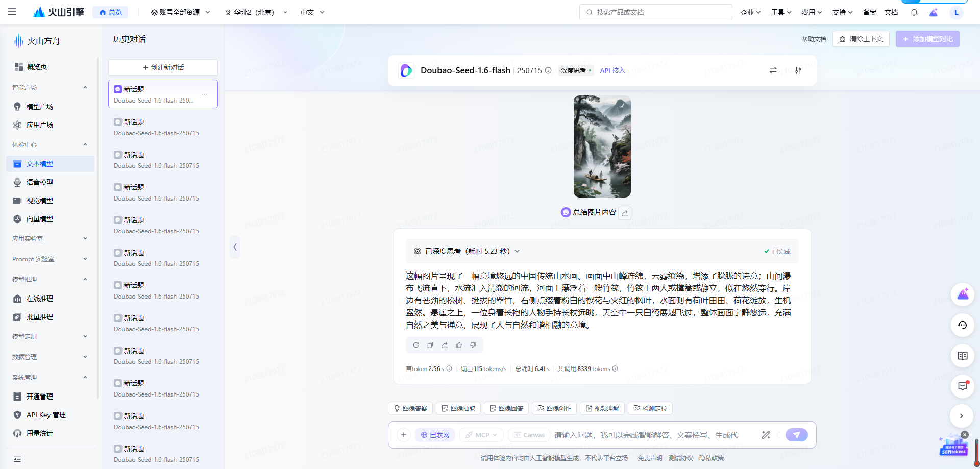Click the prompt optimization magic wand icon
The height and width of the screenshot is (469, 980).
point(766,435)
